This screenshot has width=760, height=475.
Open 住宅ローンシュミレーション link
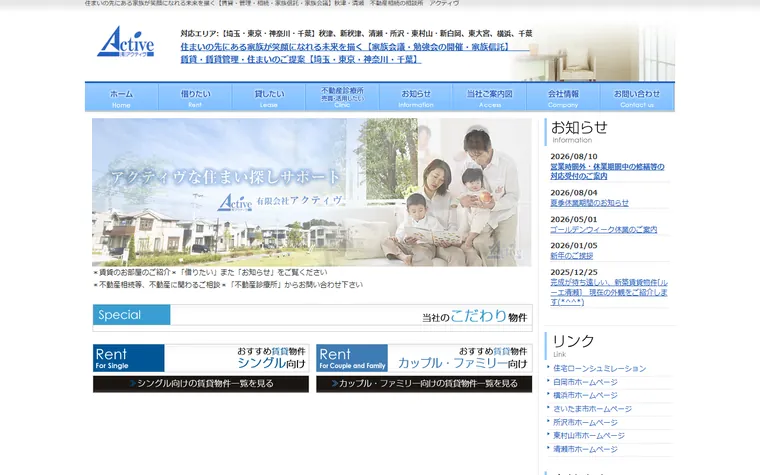[600, 368]
